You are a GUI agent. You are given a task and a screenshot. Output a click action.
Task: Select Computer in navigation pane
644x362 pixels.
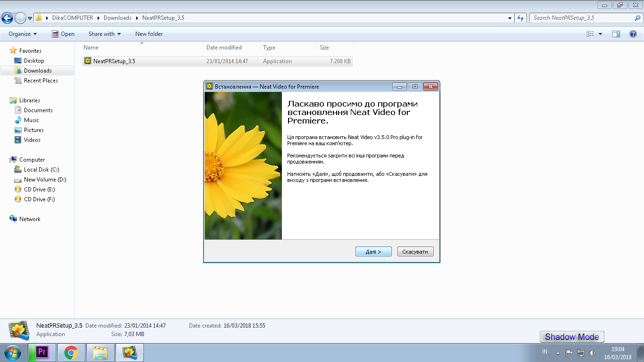(32, 159)
